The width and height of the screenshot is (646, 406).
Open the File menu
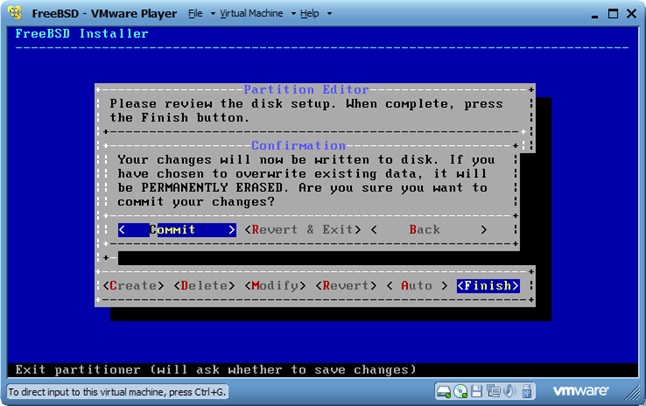coord(195,14)
